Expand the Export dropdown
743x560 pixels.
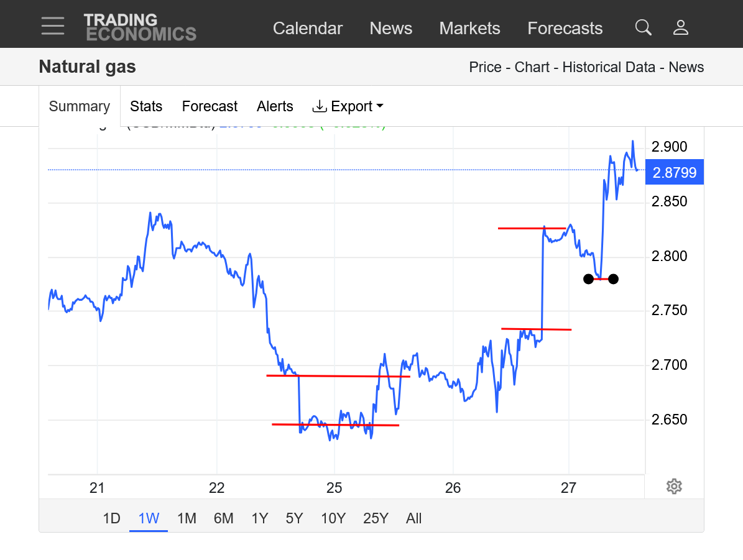coord(348,106)
